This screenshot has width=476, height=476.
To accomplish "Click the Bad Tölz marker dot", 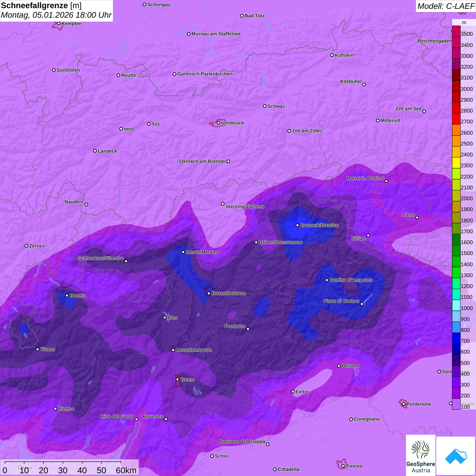I will coord(242,16).
